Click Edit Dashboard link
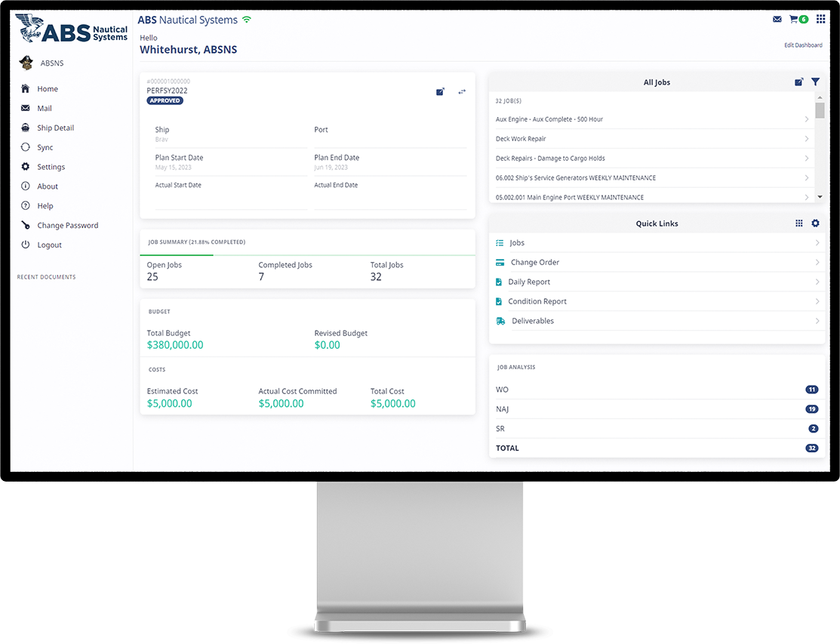The image size is (840, 644). [803, 45]
